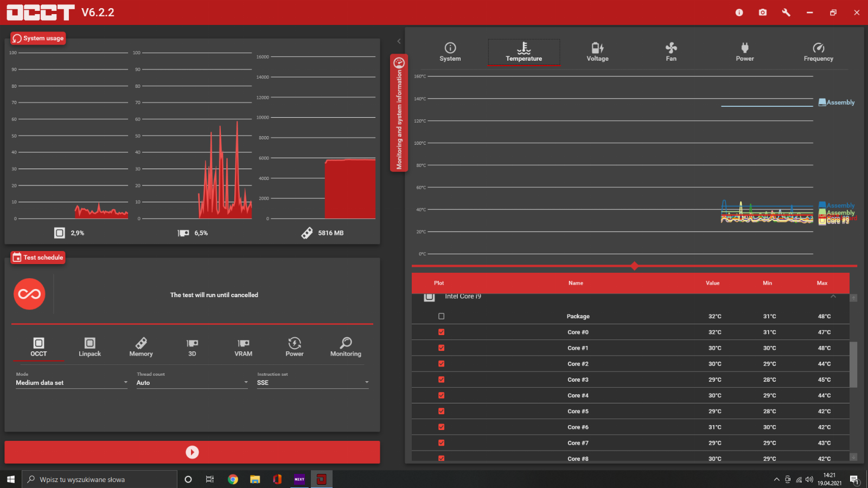Open the Windows Start menu
The height and width of the screenshot is (488, 868).
tap(11, 479)
